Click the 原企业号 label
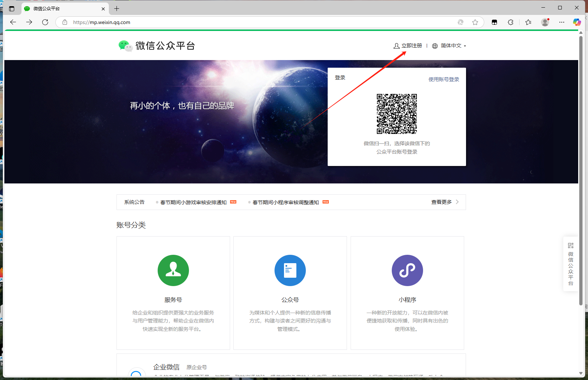588x380 pixels. (x=197, y=367)
